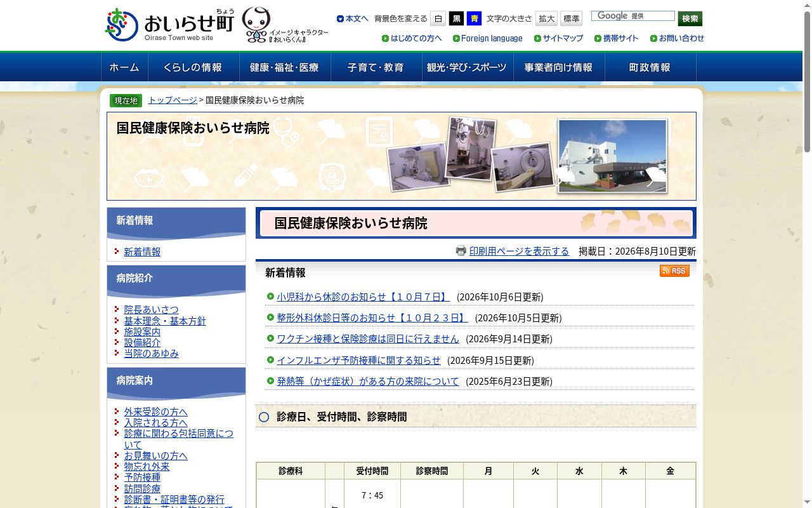Open the 町政情報 menu
This screenshot has width=812, height=508.
click(x=650, y=67)
